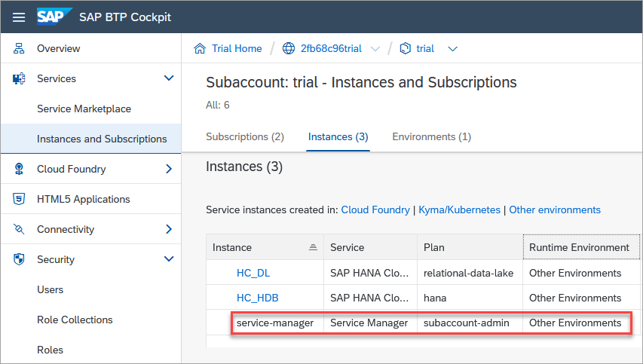Filter instances by Kyma/Kubernetes link
643x364 pixels.
tap(459, 210)
